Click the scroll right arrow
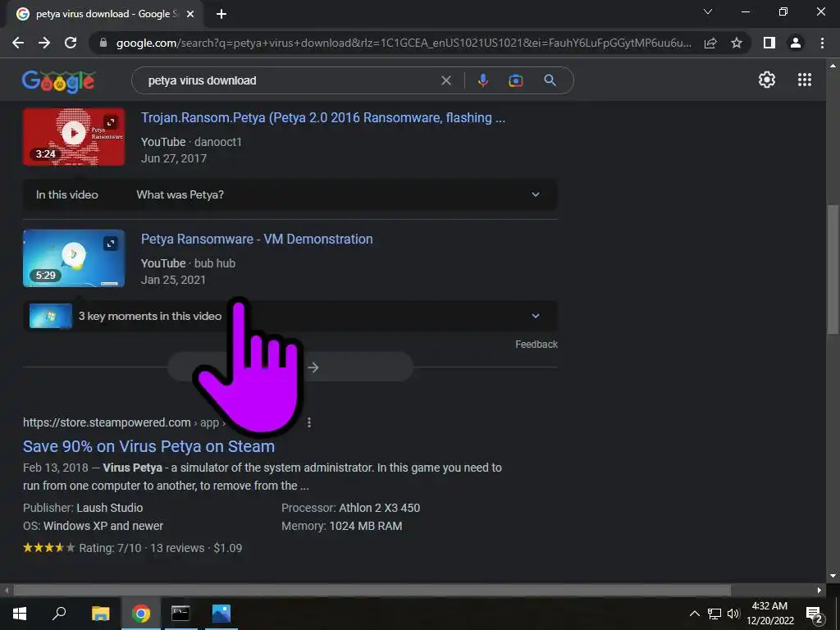The width and height of the screenshot is (840, 630). pos(819,590)
